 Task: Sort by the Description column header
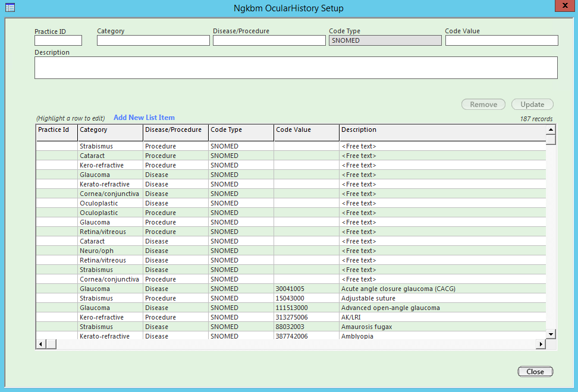[442, 133]
